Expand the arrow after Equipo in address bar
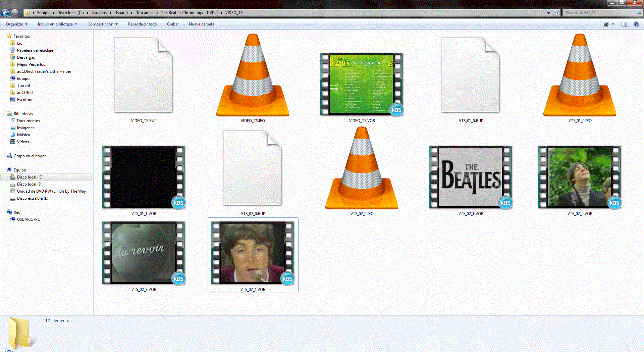 [53, 13]
